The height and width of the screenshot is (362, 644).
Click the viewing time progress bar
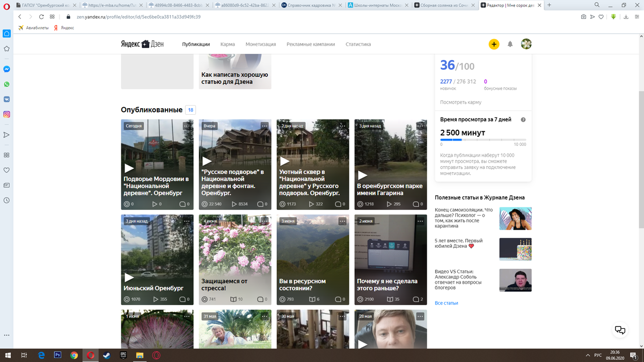click(483, 139)
